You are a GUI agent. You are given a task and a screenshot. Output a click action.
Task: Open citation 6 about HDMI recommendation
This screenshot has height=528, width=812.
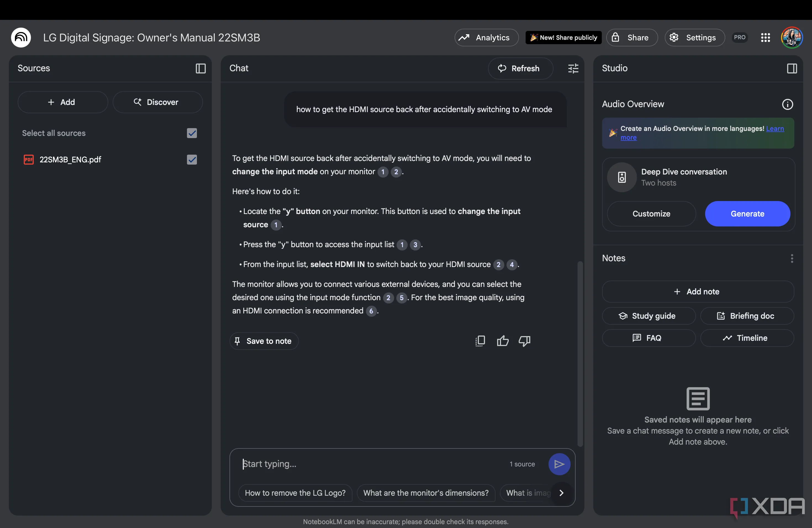coord(371,311)
